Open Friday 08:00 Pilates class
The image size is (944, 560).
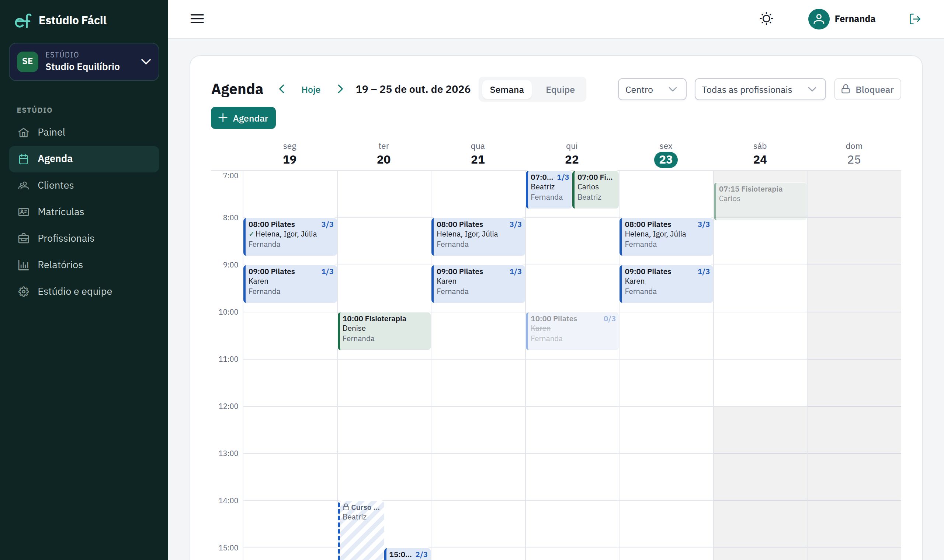point(666,237)
